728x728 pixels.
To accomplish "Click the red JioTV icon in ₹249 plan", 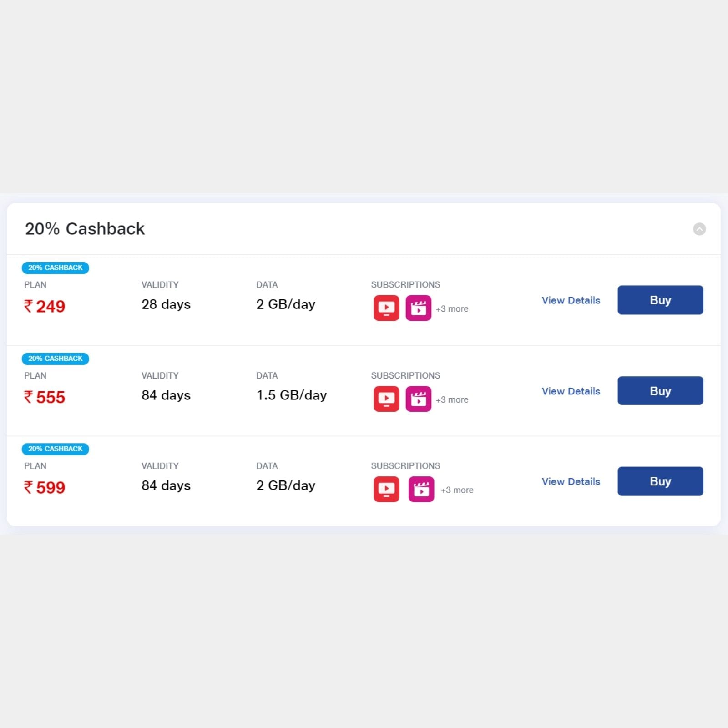I will (386, 308).
